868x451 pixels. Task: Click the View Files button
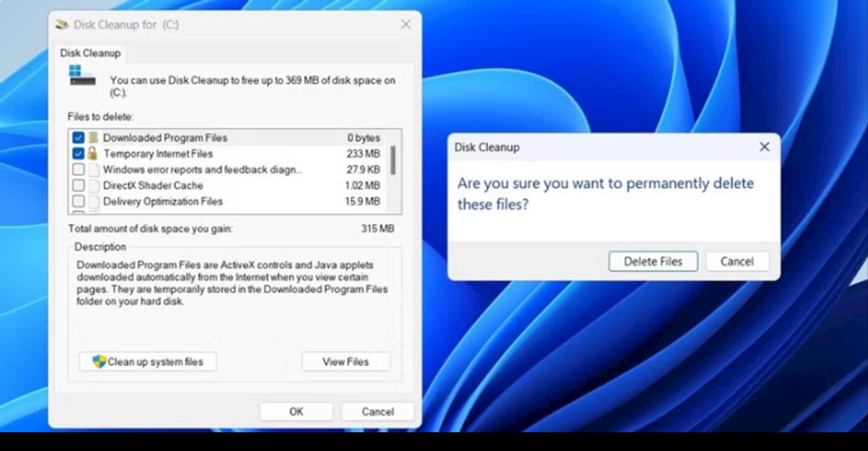346,362
